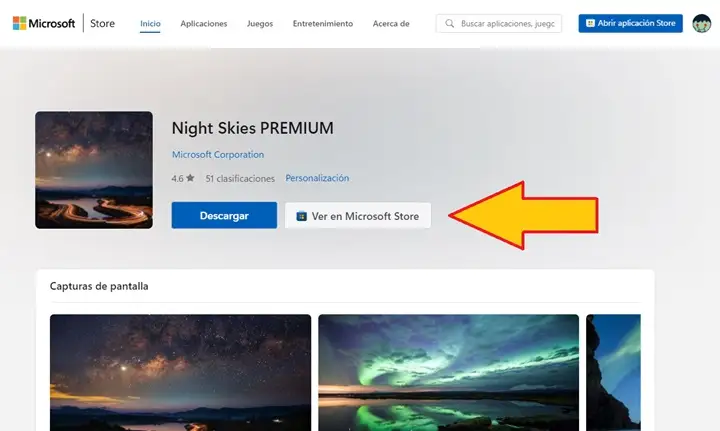
Task: Click the Store text next to Microsoft logo
Action: click(102, 23)
